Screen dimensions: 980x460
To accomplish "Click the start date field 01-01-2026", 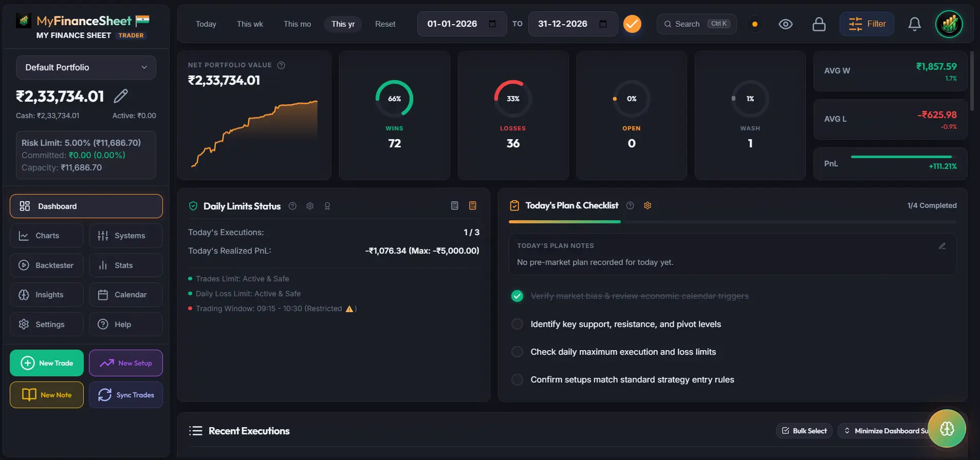I will click(462, 24).
